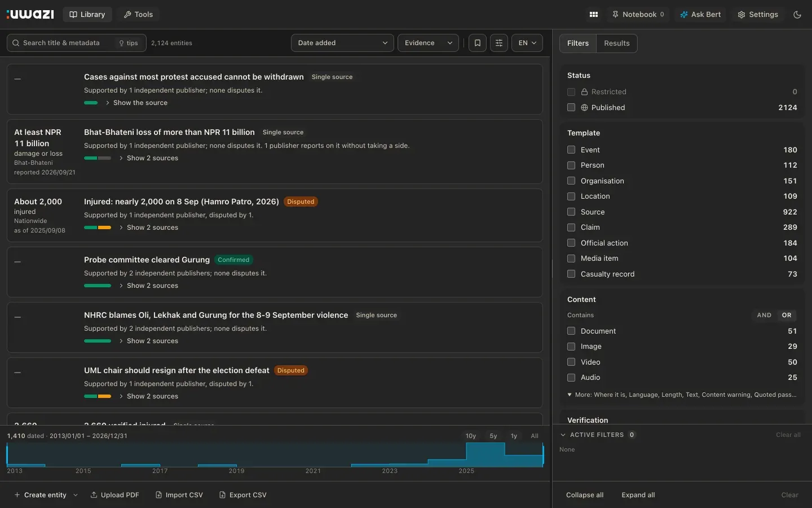
Task: Open the Date added sort dropdown
Action: coord(342,43)
